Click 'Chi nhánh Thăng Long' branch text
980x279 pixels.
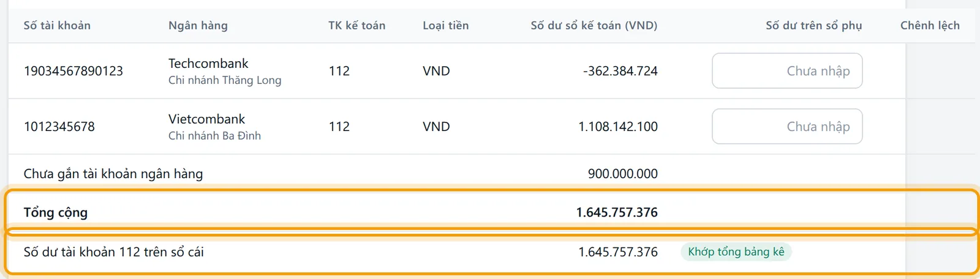[x=225, y=80]
